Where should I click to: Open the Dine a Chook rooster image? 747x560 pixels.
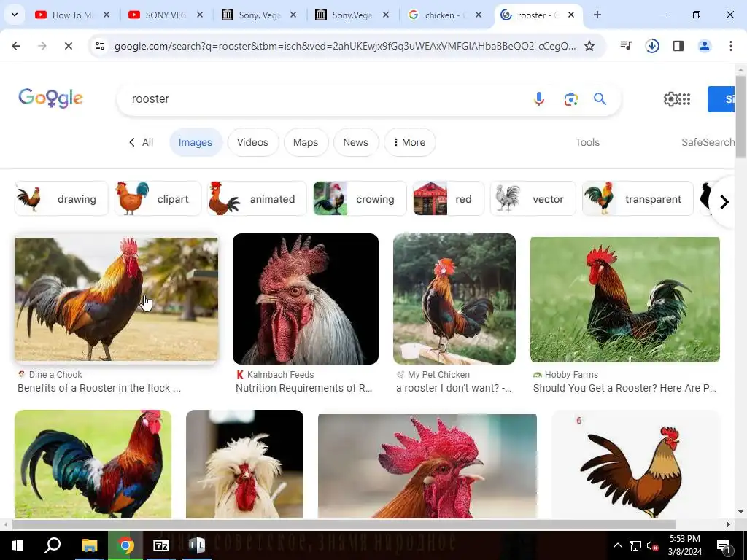pos(116,299)
